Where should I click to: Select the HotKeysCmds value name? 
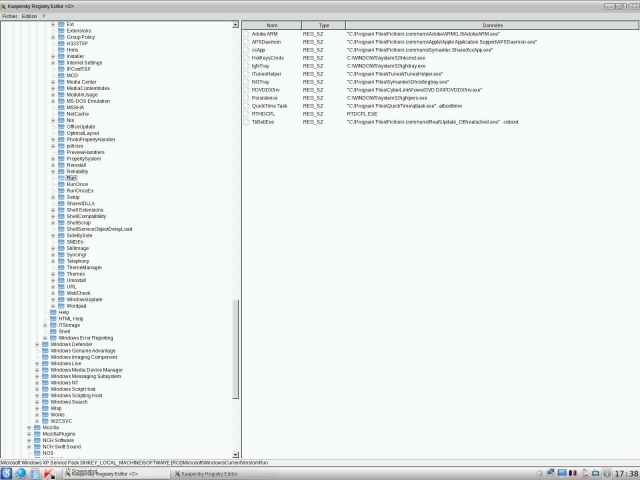pos(267,58)
